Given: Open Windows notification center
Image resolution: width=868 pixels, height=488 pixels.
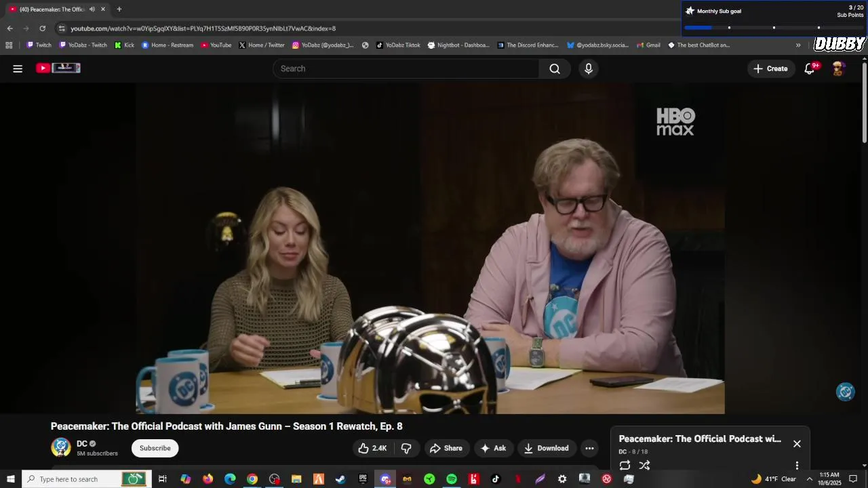Looking at the screenshot, I should 854,479.
